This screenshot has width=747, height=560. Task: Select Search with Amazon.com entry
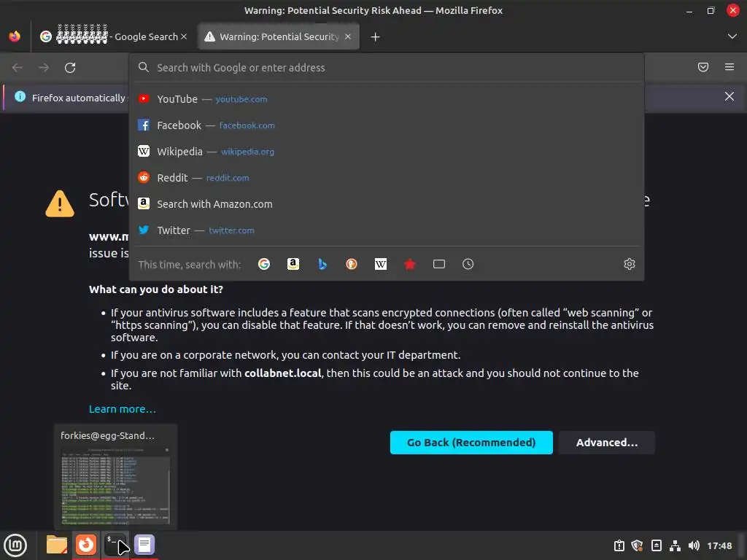click(x=387, y=204)
